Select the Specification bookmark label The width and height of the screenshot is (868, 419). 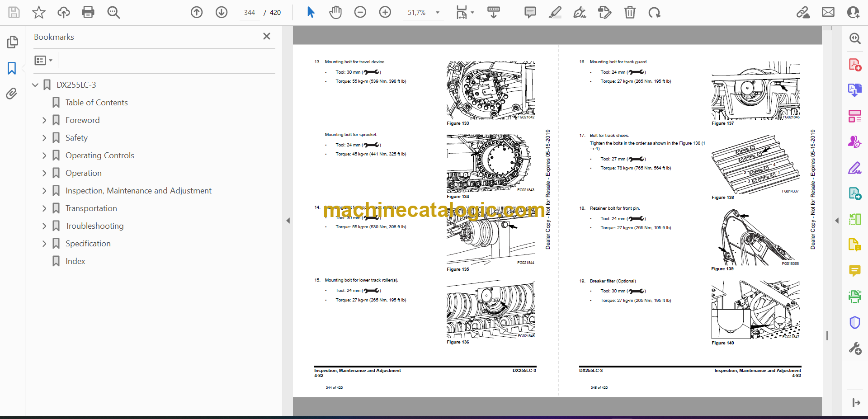coord(88,244)
